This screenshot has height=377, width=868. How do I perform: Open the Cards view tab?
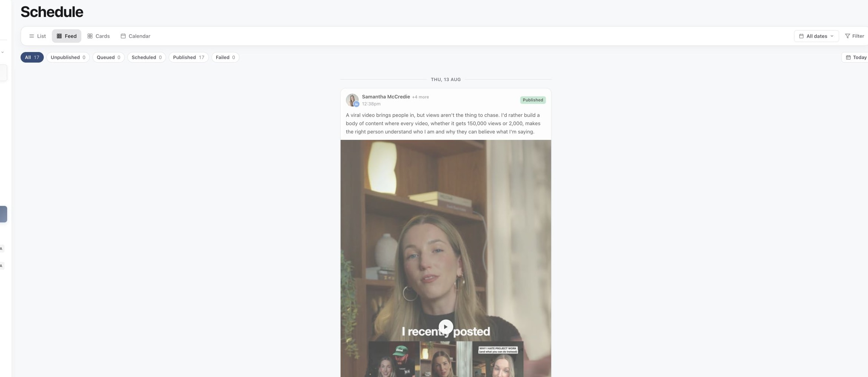(98, 36)
